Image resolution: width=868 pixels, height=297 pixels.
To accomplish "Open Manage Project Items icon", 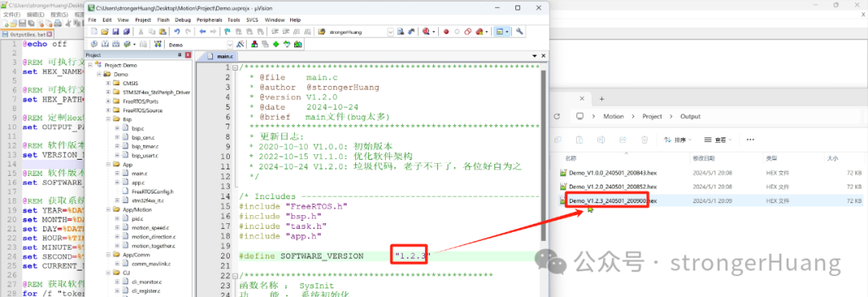I will pos(255,44).
